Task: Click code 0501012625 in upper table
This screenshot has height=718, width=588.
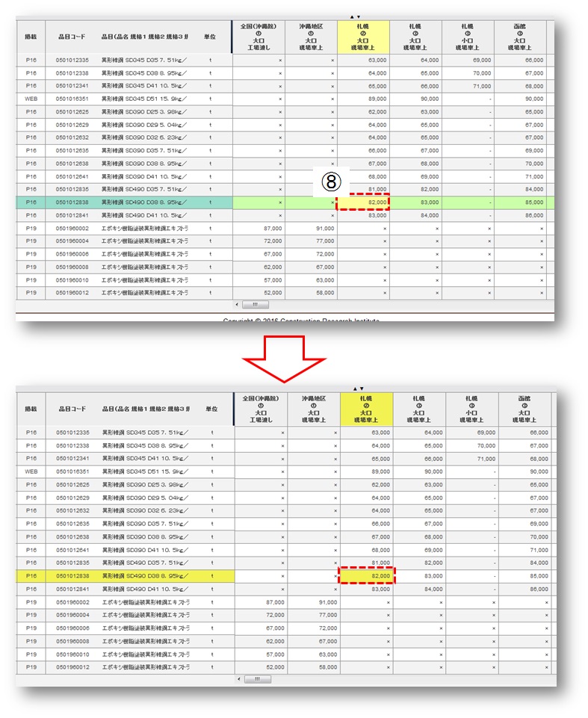Action: (72, 112)
